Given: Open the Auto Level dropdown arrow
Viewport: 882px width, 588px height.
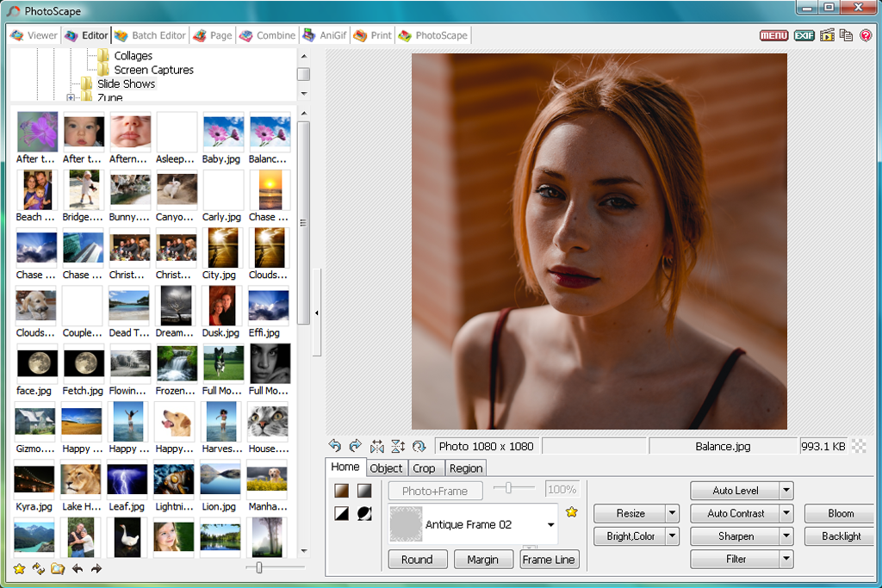Looking at the screenshot, I should [786, 490].
